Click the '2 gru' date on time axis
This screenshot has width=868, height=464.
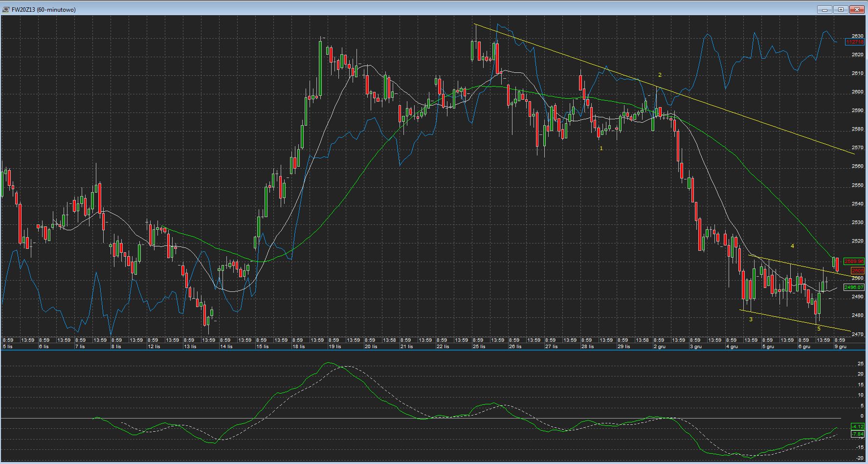click(x=659, y=346)
